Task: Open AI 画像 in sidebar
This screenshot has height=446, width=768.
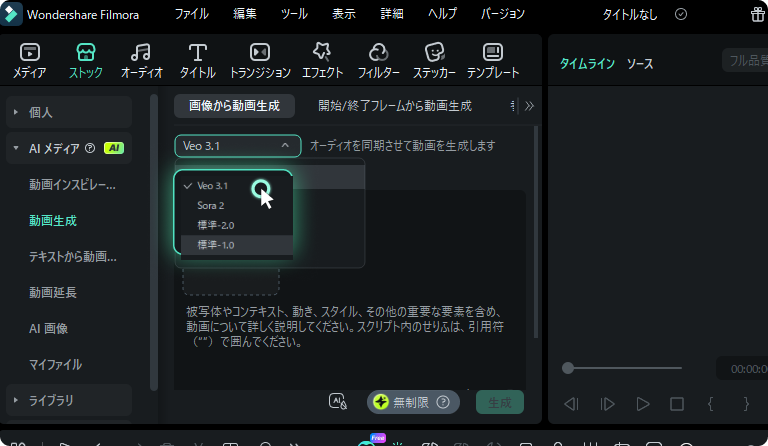Action: pos(48,329)
